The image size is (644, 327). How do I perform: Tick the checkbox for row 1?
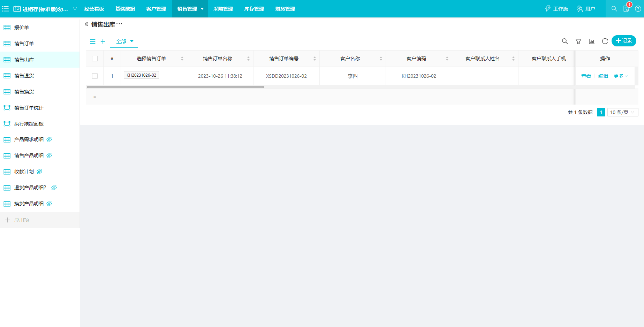(95, 76)
